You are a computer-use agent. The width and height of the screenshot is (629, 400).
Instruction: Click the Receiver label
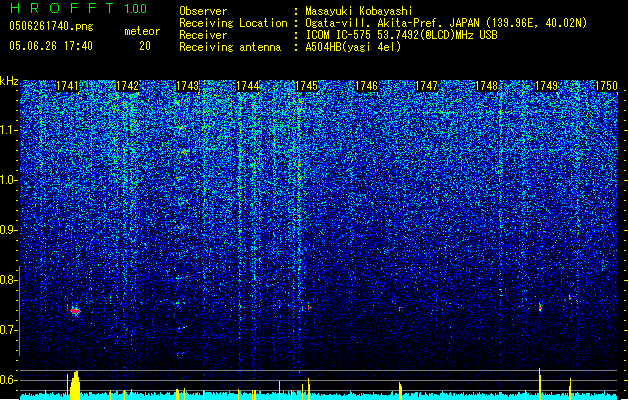pyautogui.click(x=203, y=35)
